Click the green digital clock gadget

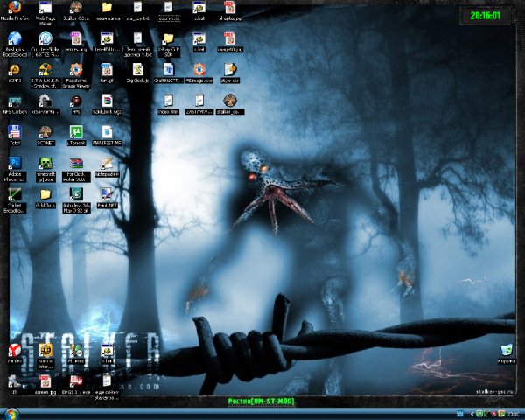click(485, 16)
